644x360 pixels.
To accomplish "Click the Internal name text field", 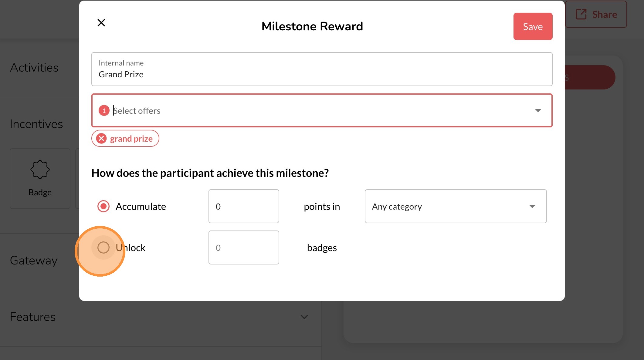I will (x=321, y=74).
